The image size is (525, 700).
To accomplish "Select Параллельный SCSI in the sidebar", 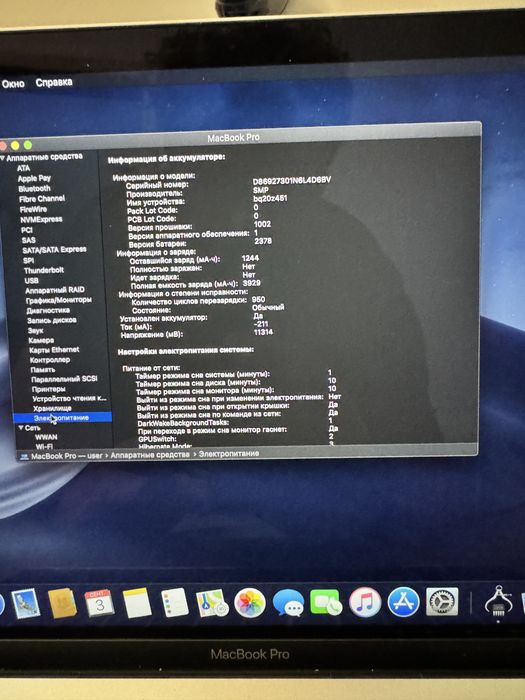I will click(64, 379).
